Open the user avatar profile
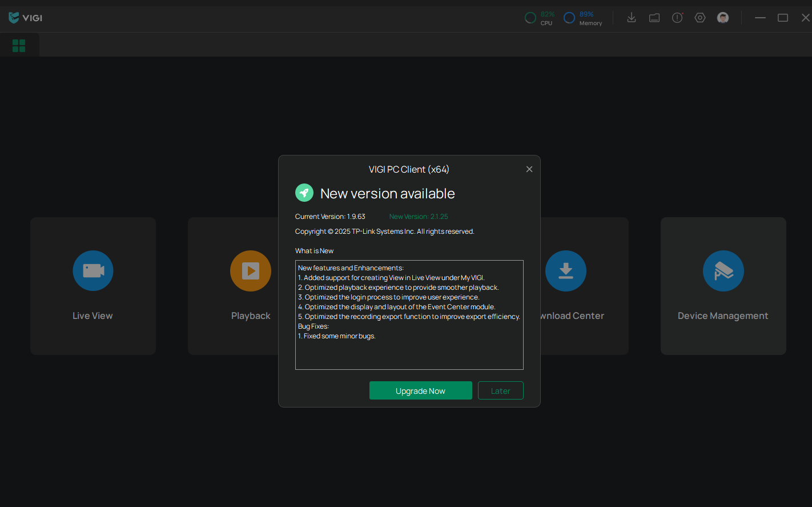The height and width of the screenshot is (507, 812). (723, 18)
